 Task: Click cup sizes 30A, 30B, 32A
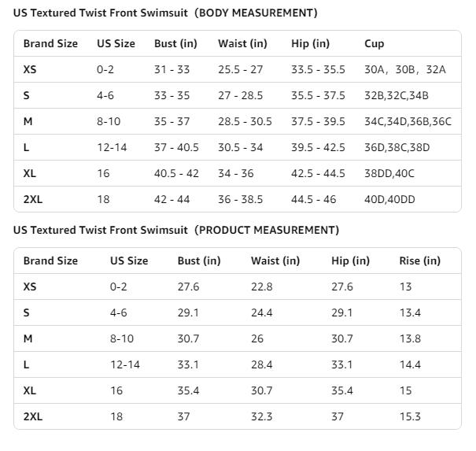404,70
